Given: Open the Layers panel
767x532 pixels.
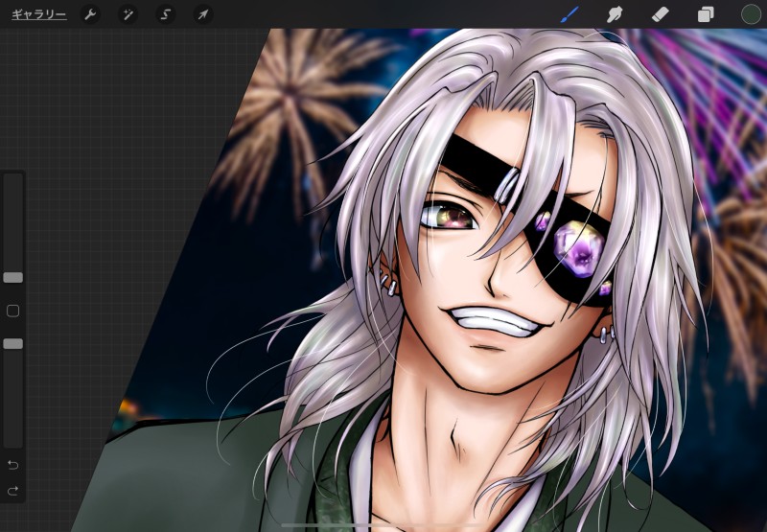Looking at the screenshot, I should pos(706,14).
